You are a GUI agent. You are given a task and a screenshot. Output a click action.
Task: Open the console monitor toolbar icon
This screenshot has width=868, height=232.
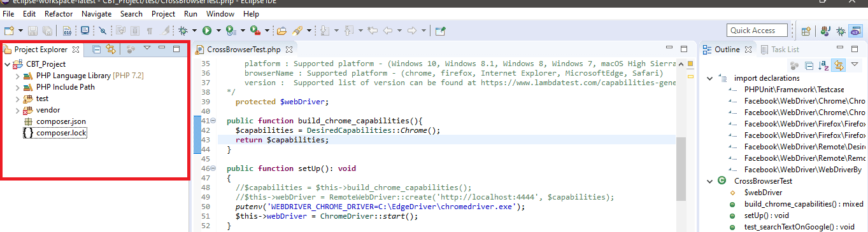[x=85, y=30]
